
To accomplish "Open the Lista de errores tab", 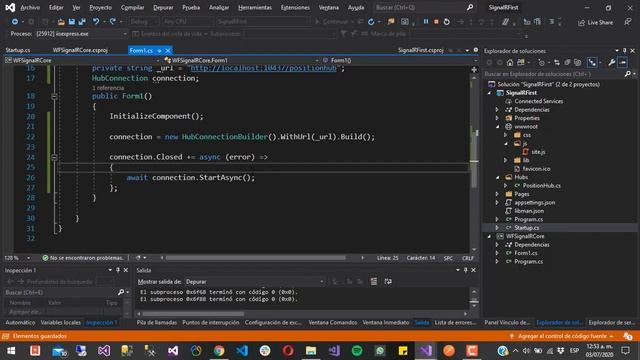I will click(x=455, y=322).
